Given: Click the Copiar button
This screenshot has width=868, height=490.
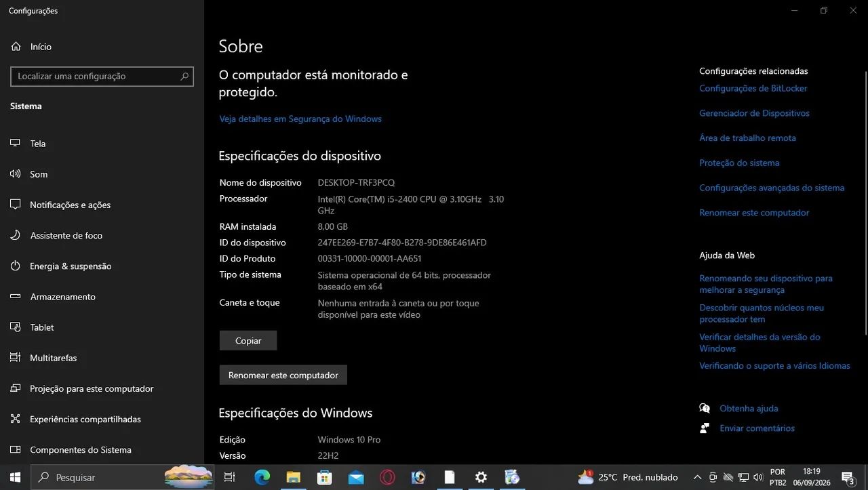Looking at the screenshot, I should 248,341.
